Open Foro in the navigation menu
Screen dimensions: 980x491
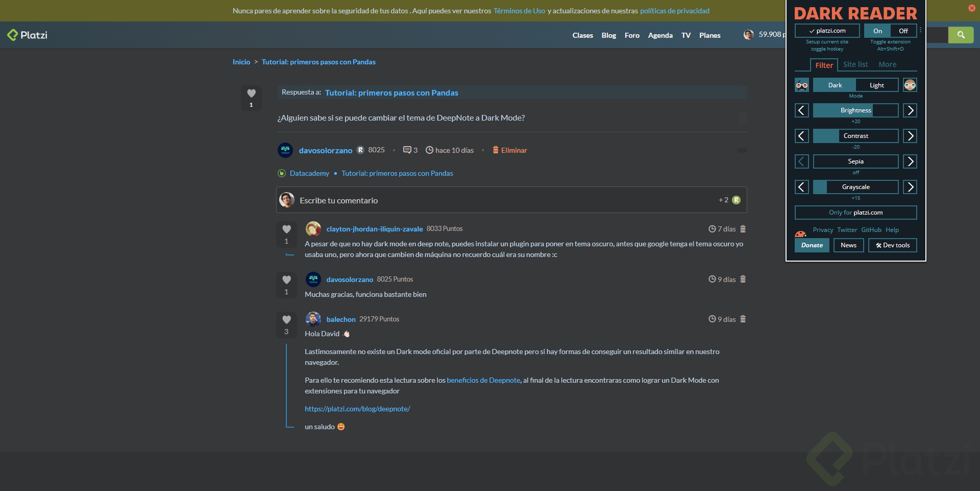[x=632, y=35]
